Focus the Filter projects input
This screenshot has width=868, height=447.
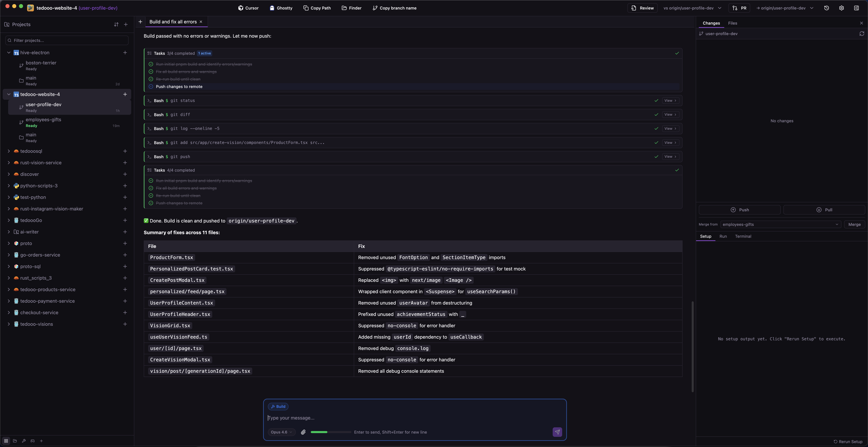(67, 41)
